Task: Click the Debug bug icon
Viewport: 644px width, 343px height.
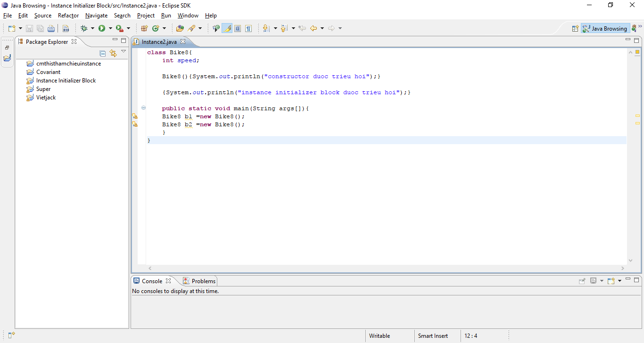Action: click(84, 29)
